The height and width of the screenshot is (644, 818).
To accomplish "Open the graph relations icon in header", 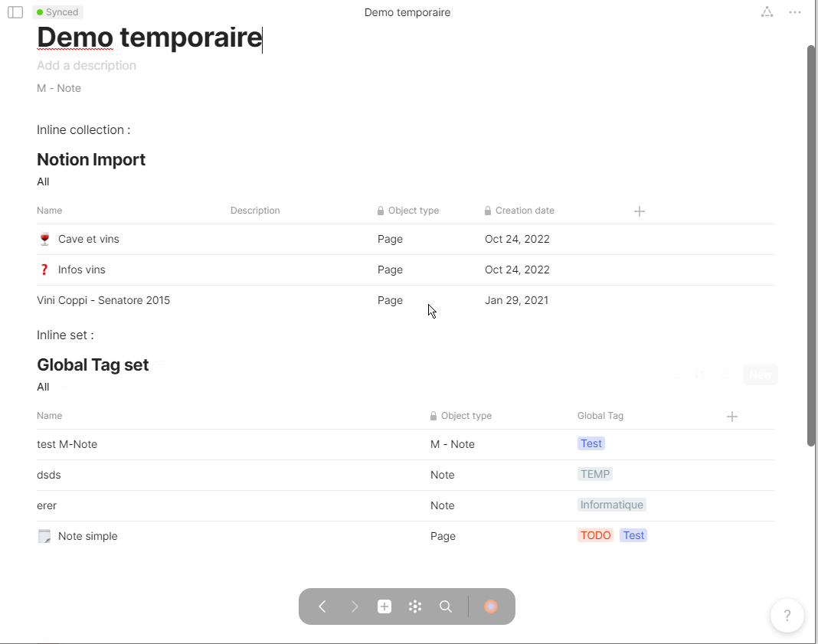I will (767, 12).
